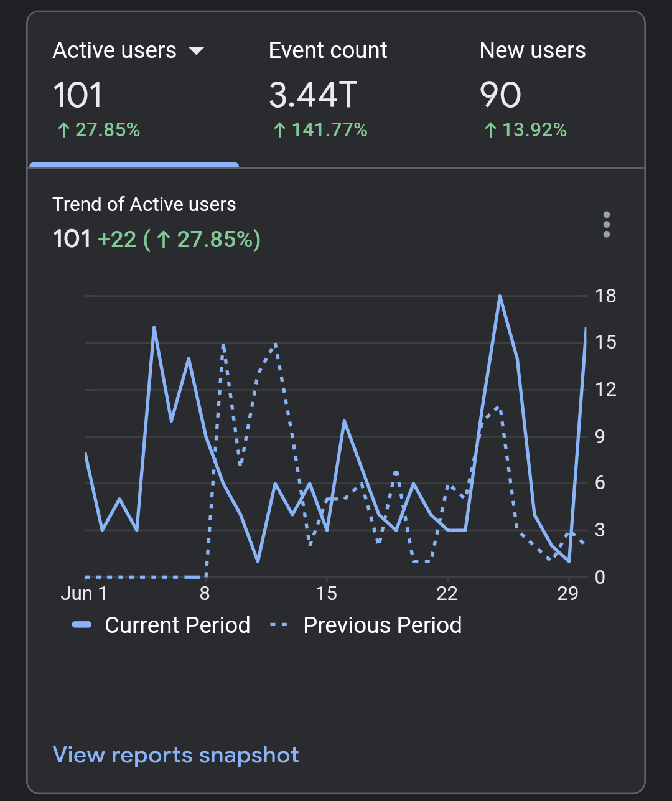Click the View reports snapshot link
The image size is (672, 801).
click(176, 755)
